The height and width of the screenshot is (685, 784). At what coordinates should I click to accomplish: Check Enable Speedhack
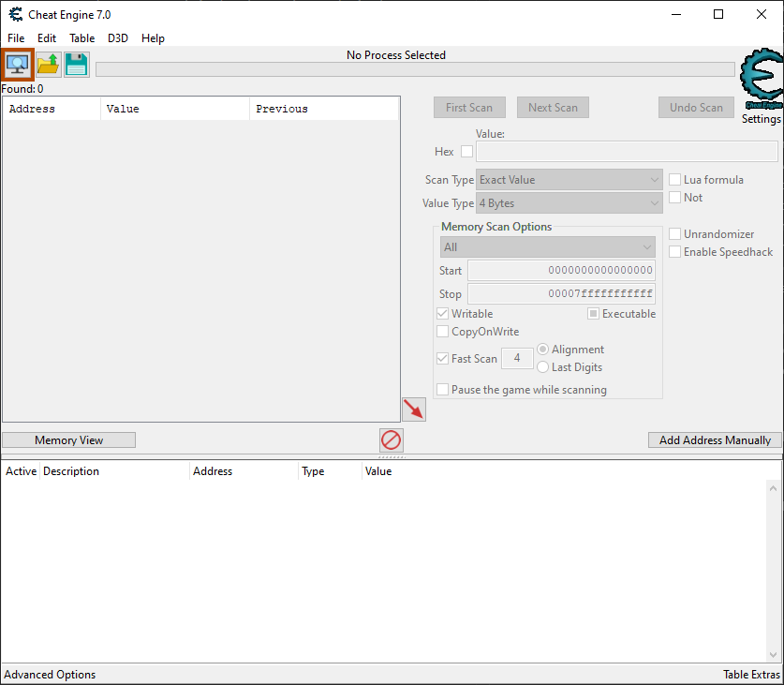pyautogui.click(x=674, y=252)
